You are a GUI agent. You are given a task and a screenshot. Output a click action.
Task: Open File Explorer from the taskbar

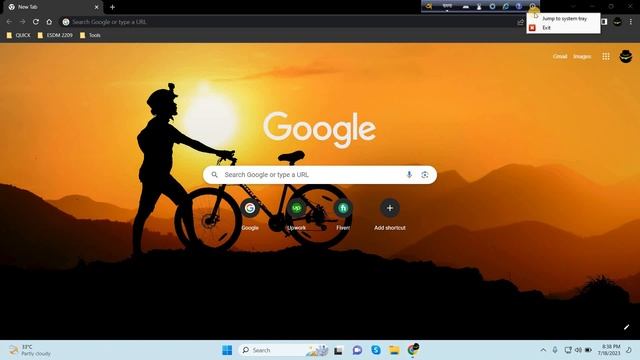point(394,350)
